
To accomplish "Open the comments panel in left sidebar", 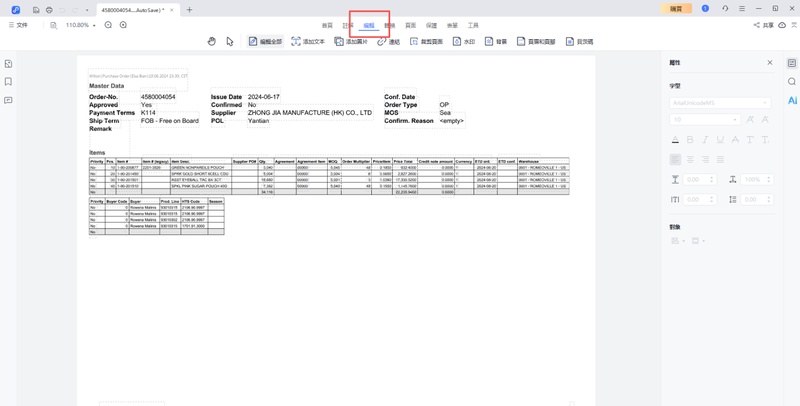I will tap(8, 100).
